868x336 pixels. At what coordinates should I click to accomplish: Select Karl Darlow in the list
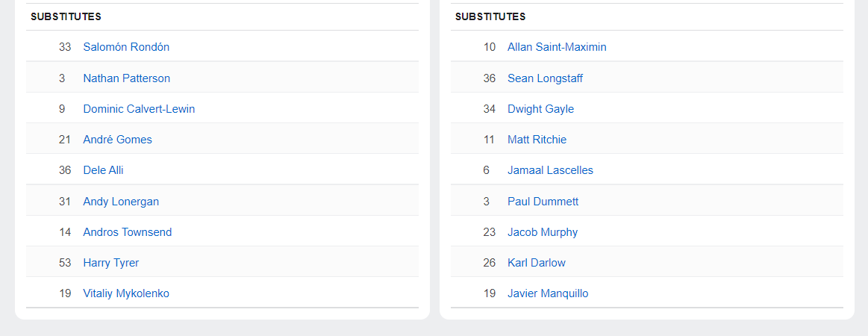(537, 263)
